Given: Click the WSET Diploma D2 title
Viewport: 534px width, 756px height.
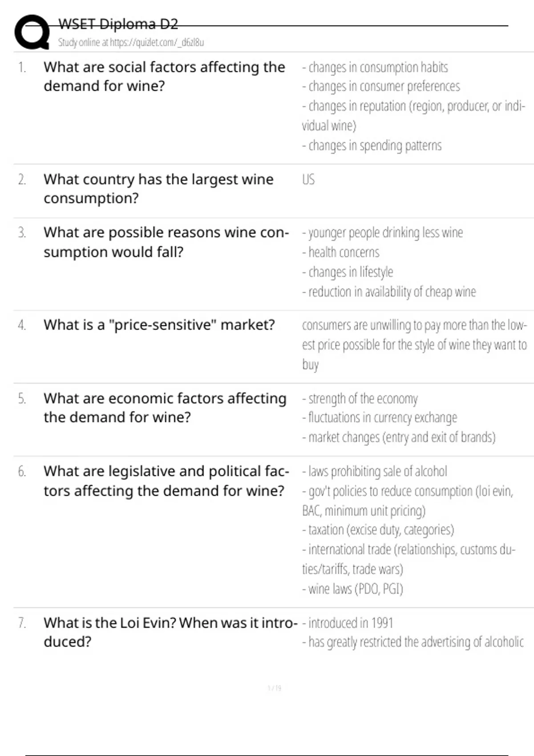Looking at the screenshot, I should 118,24.
